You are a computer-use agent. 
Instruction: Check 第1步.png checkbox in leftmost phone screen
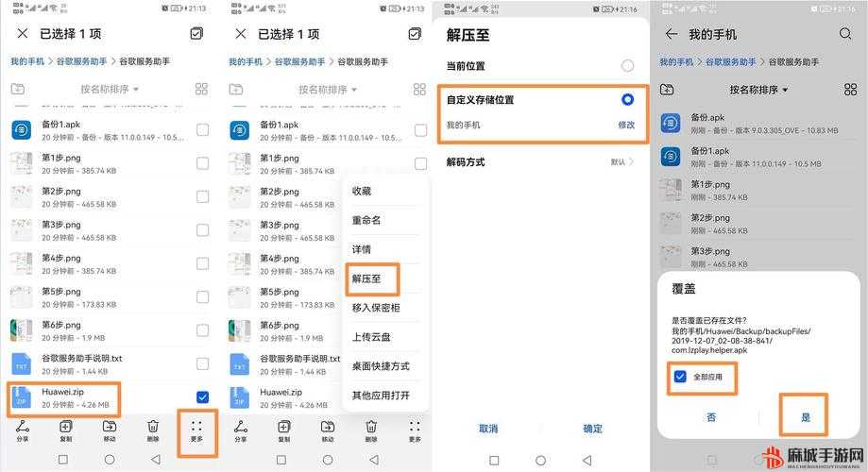coord(203,163)
